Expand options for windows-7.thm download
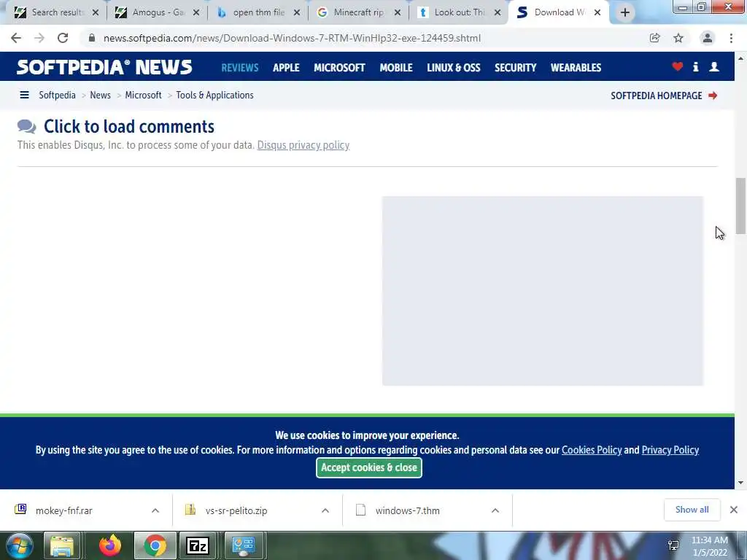This screenshot has width=747, height=560. [495, 510]
